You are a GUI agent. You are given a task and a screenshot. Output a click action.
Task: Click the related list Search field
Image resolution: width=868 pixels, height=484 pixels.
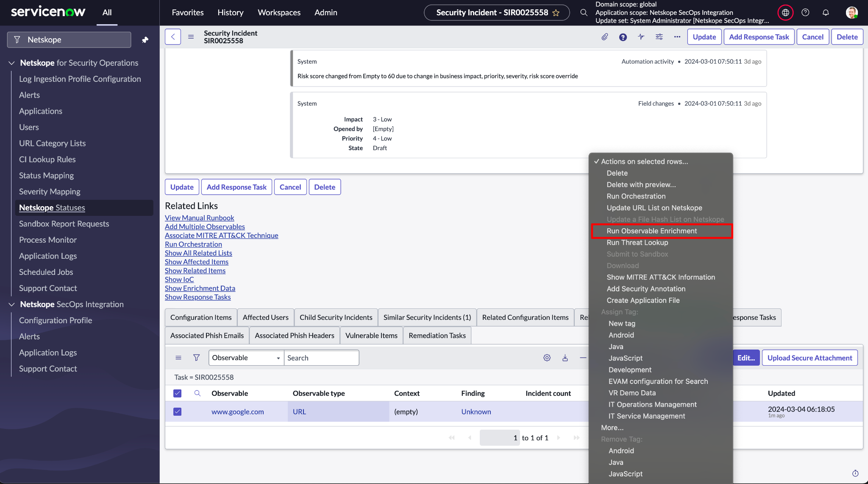pyautogui.click(x=321, y=358)
